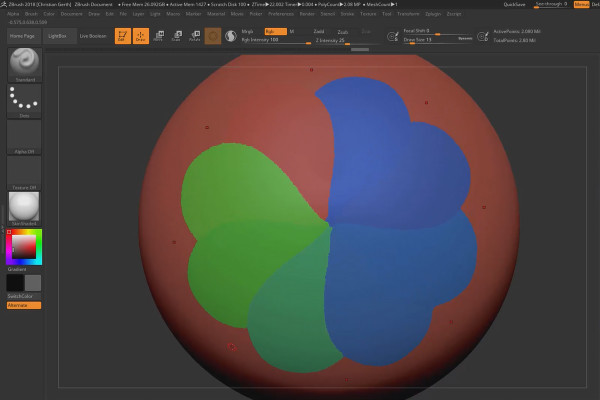This screenshot has height=400, width=600.
Task: Open the Picker menu
Action: point(256,14)
